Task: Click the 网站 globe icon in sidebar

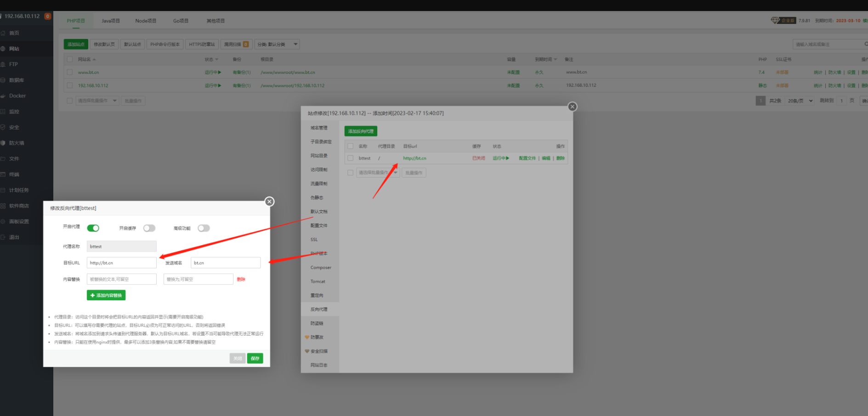Action: coord(3,49)
